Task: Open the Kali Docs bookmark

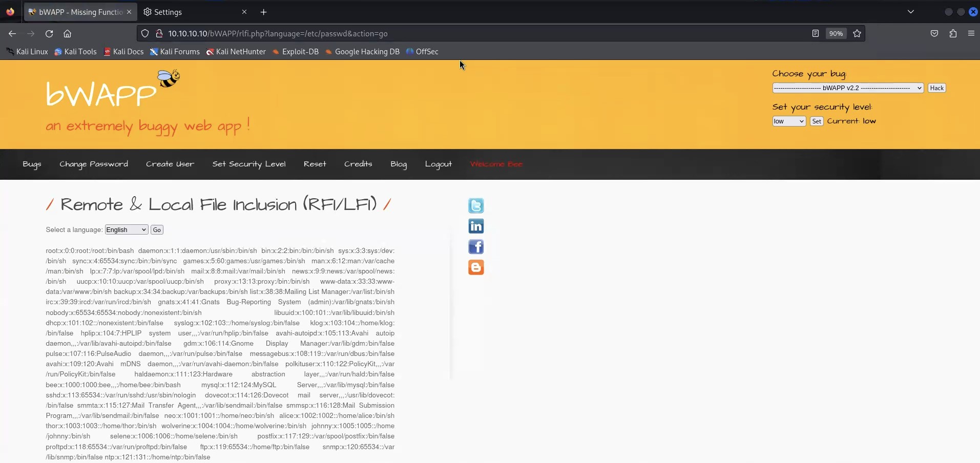Action: (x=123, y=52)
